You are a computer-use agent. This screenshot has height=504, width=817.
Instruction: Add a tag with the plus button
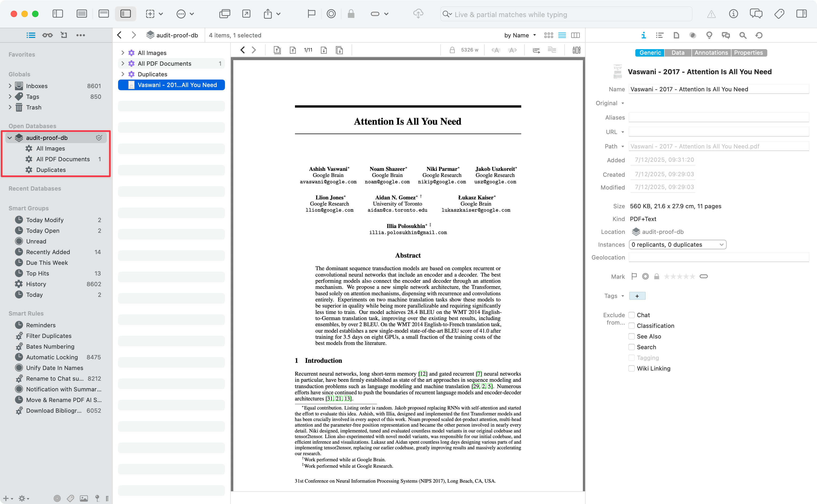click(637, 296)
